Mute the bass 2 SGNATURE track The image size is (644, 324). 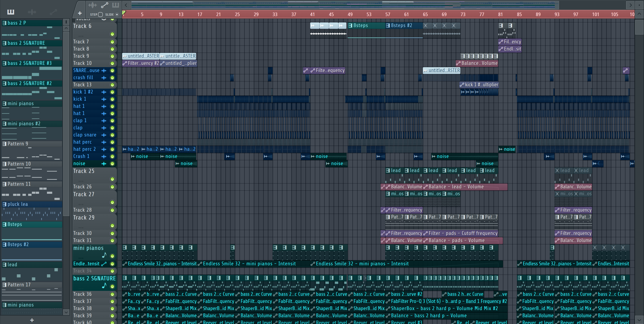[112, 286]
